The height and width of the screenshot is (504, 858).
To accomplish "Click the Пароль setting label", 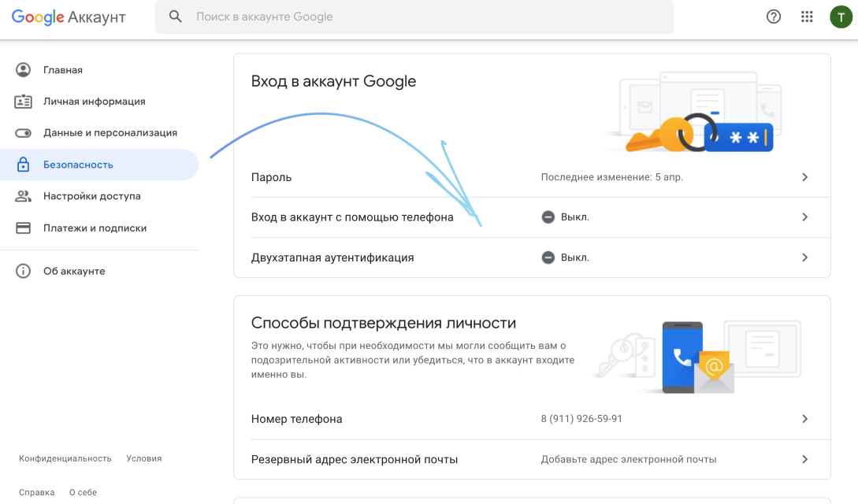I will pyautogui.click(x=271, y=177).
